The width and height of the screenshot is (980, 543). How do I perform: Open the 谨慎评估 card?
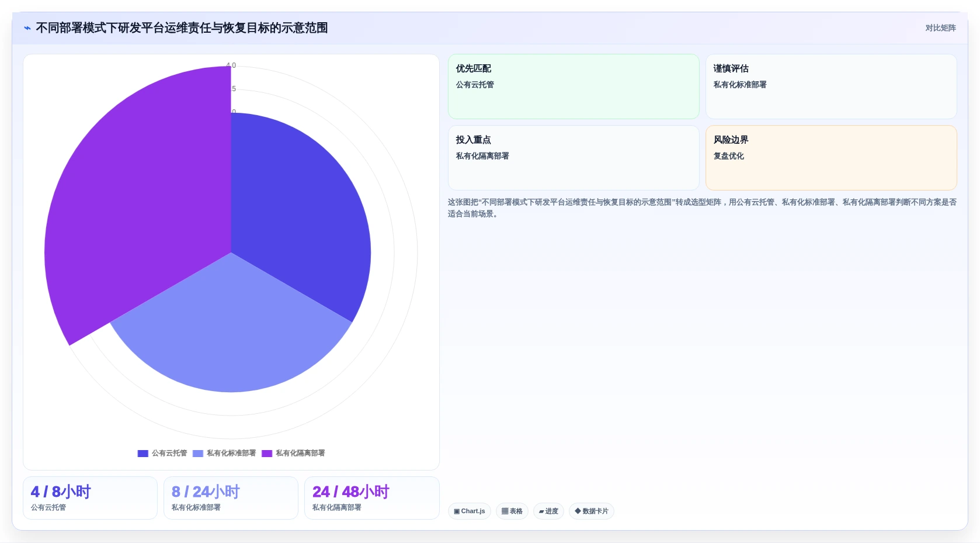click(x=831, y=87)
